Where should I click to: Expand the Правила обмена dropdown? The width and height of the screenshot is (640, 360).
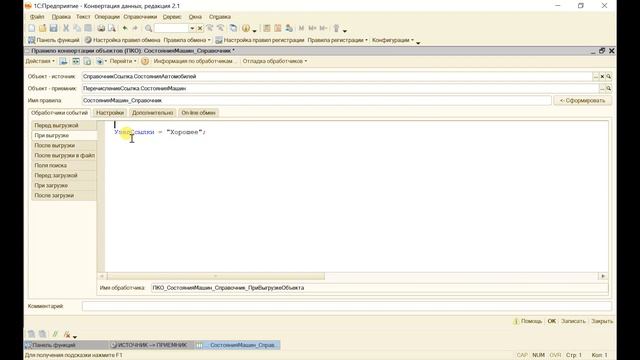coord(187,40)
